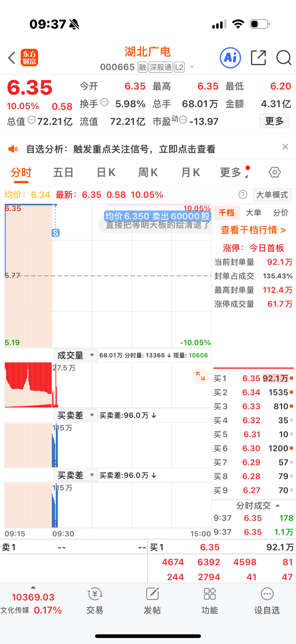
Task: Tap the 当前封单量 92.1万 value
Action: (x=280, y=262)
